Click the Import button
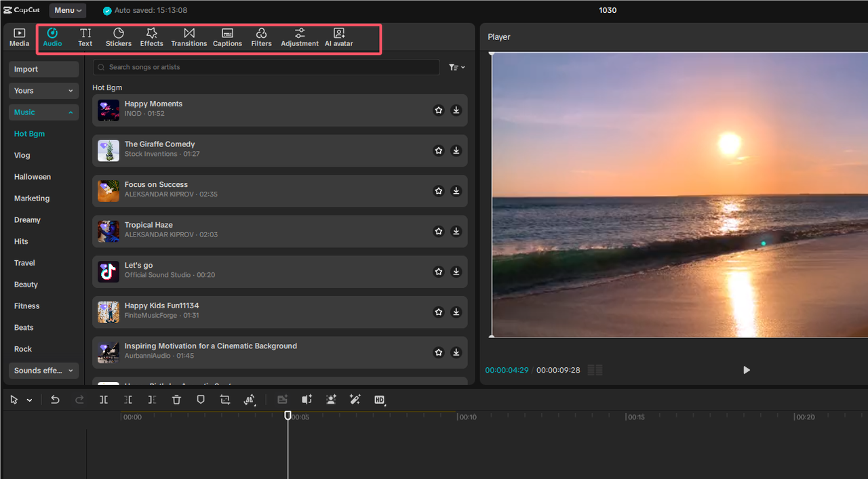This screenshot has width=868, height=479. click(43, 68)
